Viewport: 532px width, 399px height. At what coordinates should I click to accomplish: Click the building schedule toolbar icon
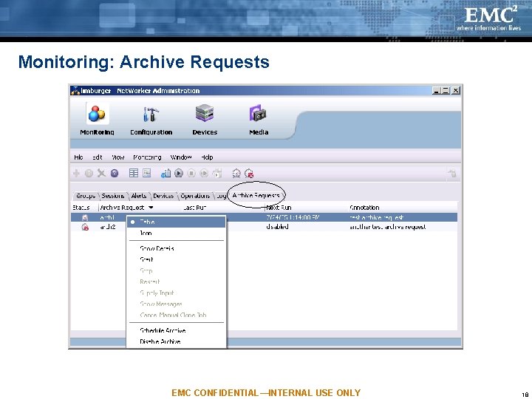(166, 174)
